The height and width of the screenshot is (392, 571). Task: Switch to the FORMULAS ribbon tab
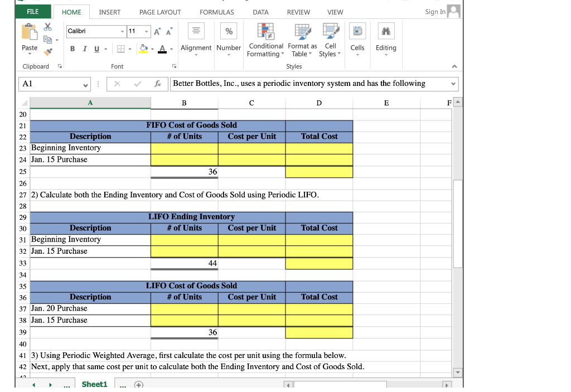pyautogui.click(x=216, y=12)
